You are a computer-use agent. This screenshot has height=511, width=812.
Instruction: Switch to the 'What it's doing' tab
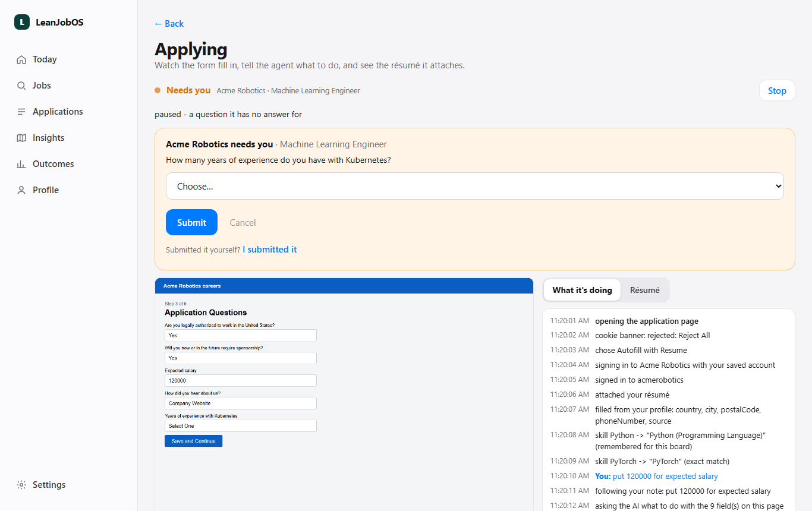pyautogui.click(x=582, y=290)
